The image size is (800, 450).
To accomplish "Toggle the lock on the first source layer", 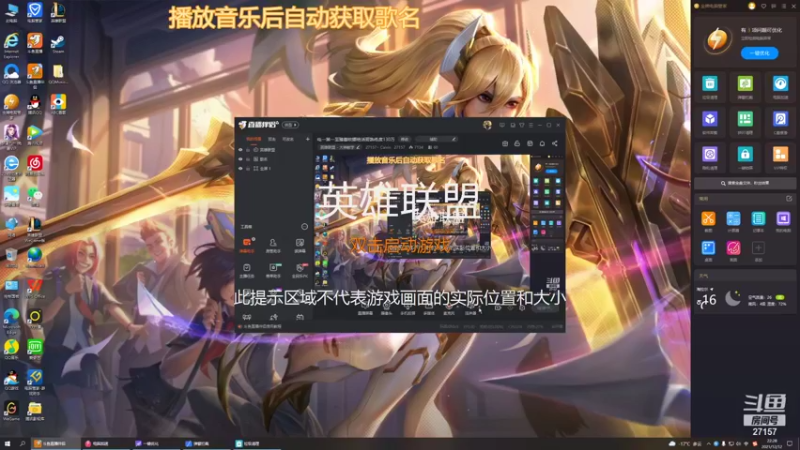I will (x=248, y=150).
